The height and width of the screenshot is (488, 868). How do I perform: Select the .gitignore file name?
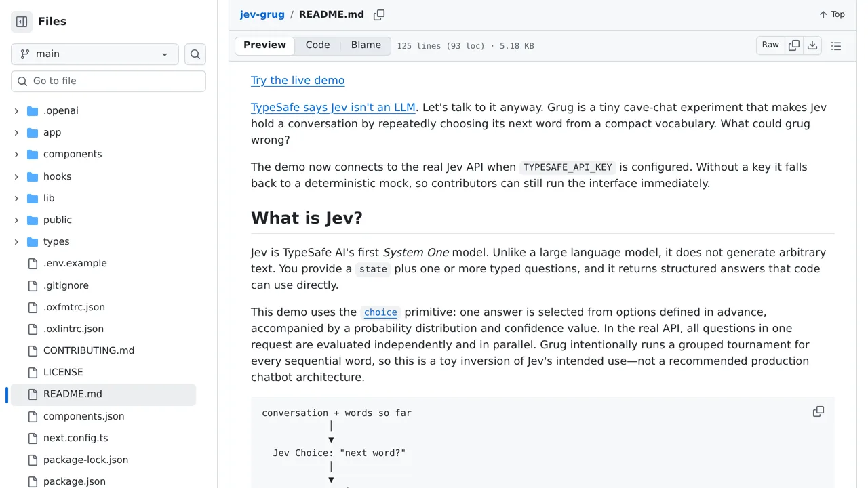(x=66, y=285)
